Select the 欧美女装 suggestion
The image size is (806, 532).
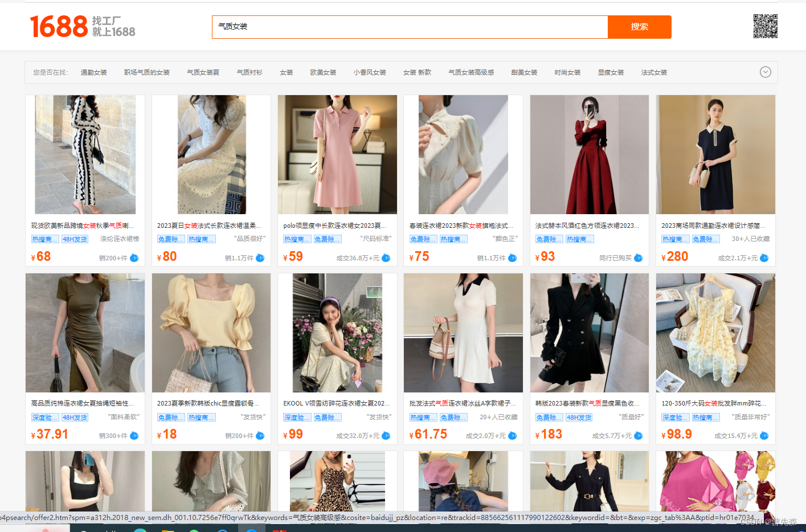tap(323, 72)
